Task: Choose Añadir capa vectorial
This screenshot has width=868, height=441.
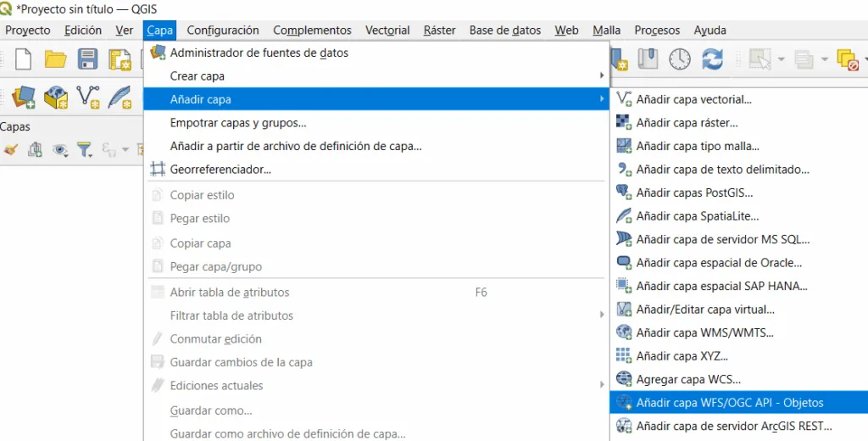Action: (739, 99)
